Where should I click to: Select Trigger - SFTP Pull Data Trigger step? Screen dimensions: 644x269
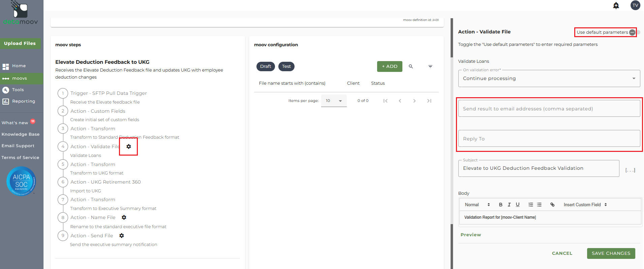click(x=109, y=93)
